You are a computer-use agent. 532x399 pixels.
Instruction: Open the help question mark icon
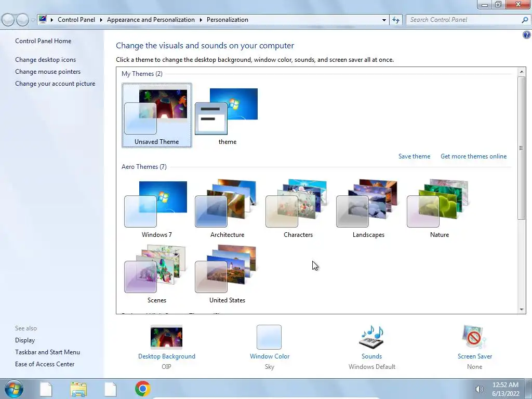527,35
